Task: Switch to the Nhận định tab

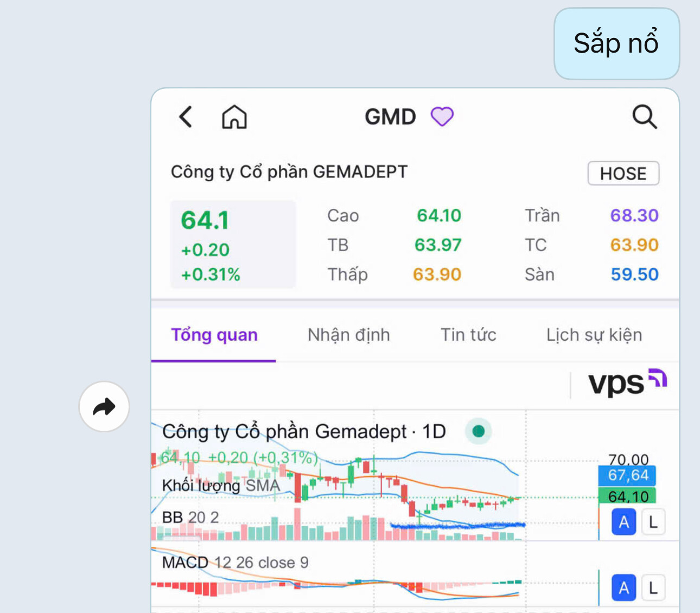Action: (x=348, y=335)
